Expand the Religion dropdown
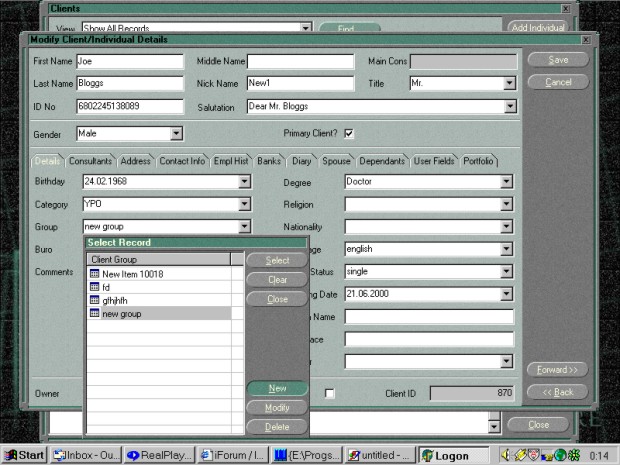This screenshot has height=465, width=620. (x=507, y=204)
